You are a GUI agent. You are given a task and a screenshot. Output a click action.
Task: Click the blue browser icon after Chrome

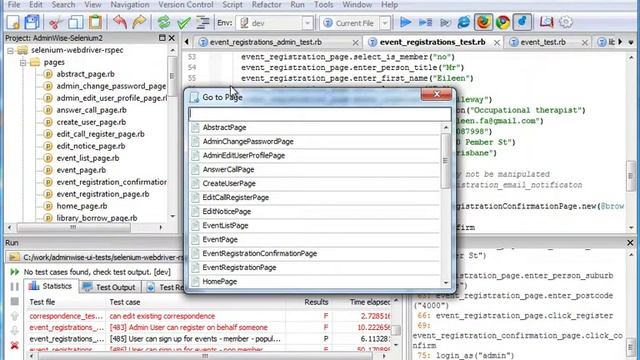pos(522,22)
